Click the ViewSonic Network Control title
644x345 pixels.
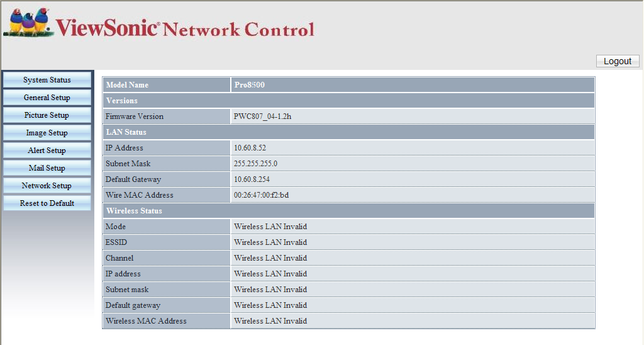[x=185, y=28]
